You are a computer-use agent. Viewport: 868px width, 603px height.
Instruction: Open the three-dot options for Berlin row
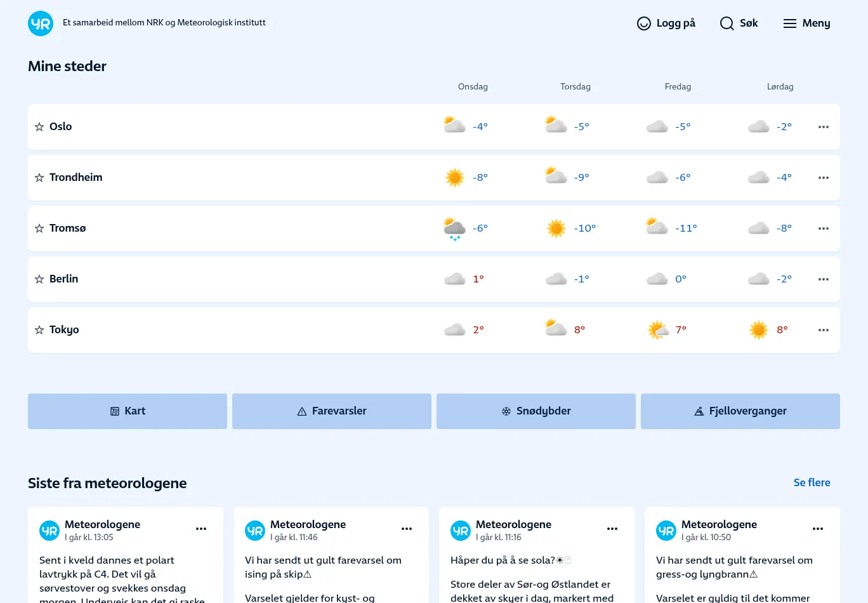[x=824, y=279]
